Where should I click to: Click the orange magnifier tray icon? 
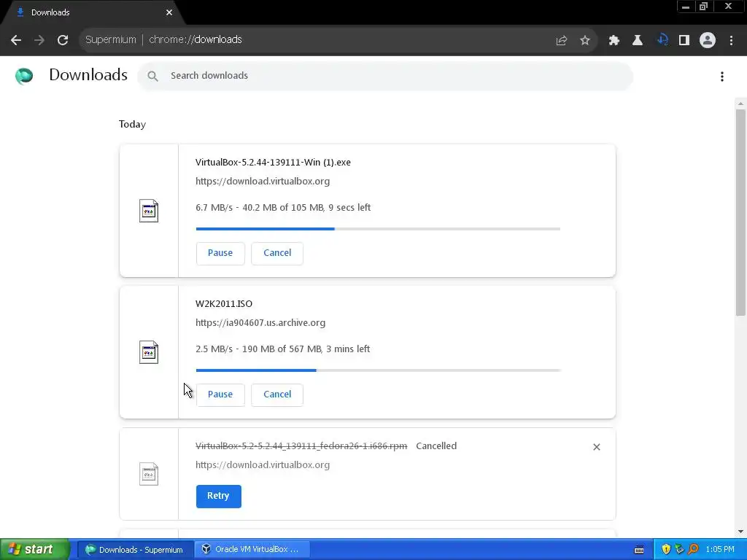(693, 550)
